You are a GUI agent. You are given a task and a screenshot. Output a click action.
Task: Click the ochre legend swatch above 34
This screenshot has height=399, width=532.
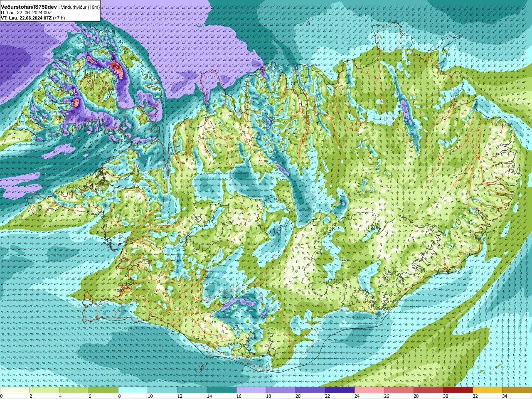pos(517,390)
